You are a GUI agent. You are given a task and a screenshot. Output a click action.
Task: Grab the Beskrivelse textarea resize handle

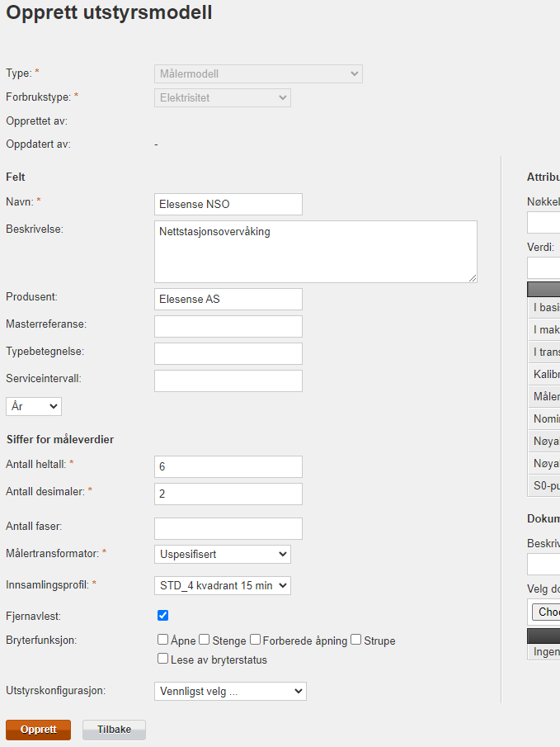click(473, 278)
